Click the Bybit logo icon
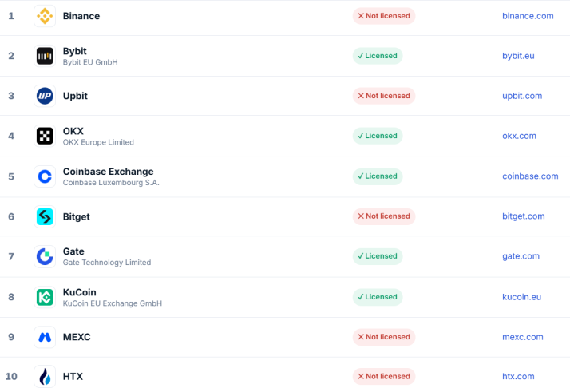Screen dimensions: 570x392 [45, 56]
